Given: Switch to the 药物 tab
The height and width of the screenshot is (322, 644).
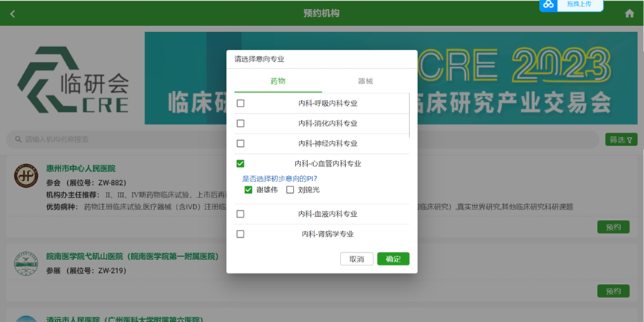Looking at the screenshot, I should (x=278, y=81).
